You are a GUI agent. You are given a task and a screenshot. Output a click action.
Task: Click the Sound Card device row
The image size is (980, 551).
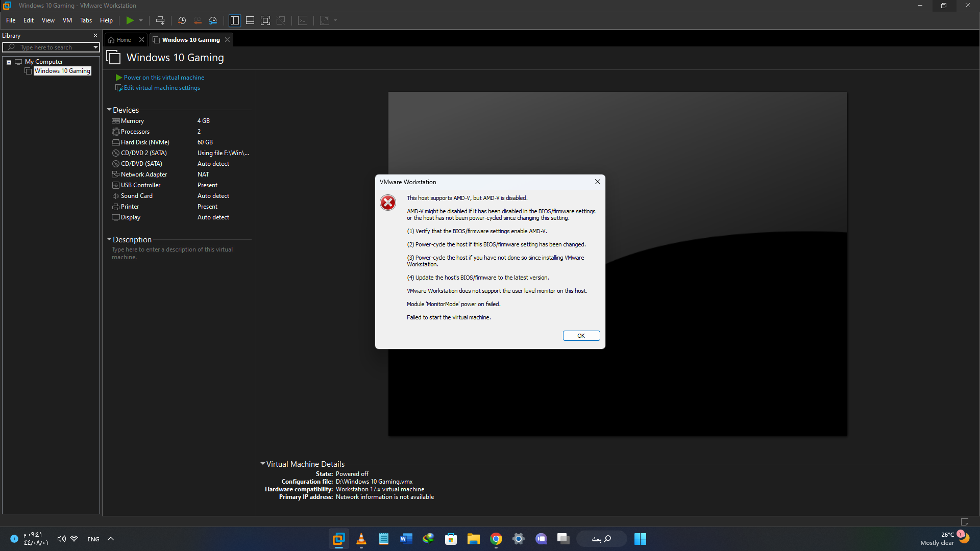click(181, 196)
